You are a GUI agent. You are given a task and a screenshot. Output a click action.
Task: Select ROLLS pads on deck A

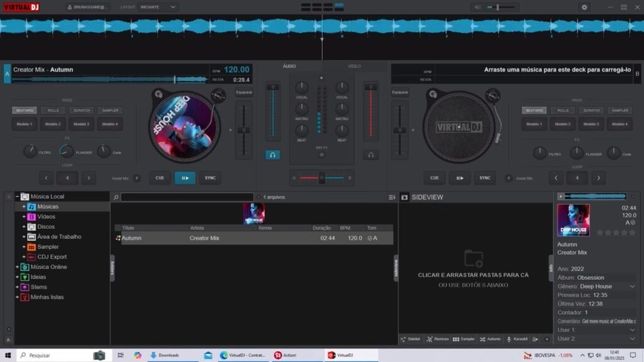[x=53, y=111]
